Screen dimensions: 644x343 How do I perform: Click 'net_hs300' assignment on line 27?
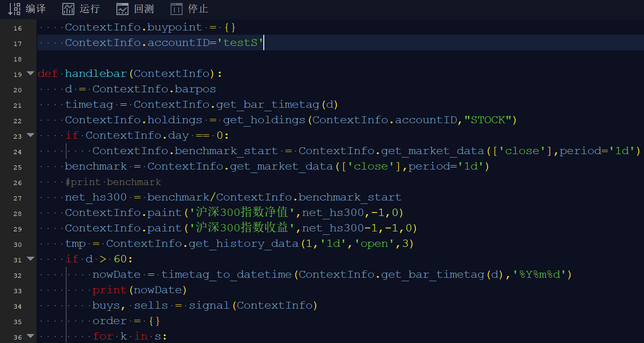point(96,197)
